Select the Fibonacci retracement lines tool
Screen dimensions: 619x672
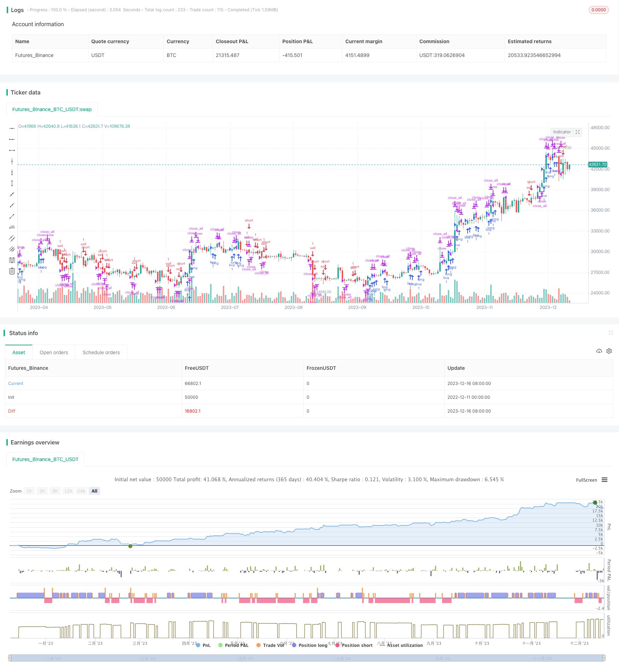pyautogui.click(x=12, y=260)
